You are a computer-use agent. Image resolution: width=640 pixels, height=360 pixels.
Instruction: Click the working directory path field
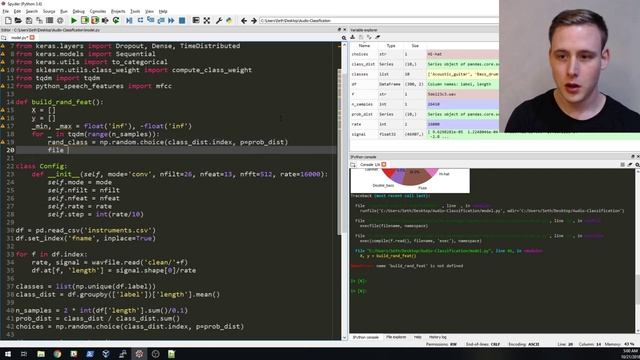click(378, 20)
